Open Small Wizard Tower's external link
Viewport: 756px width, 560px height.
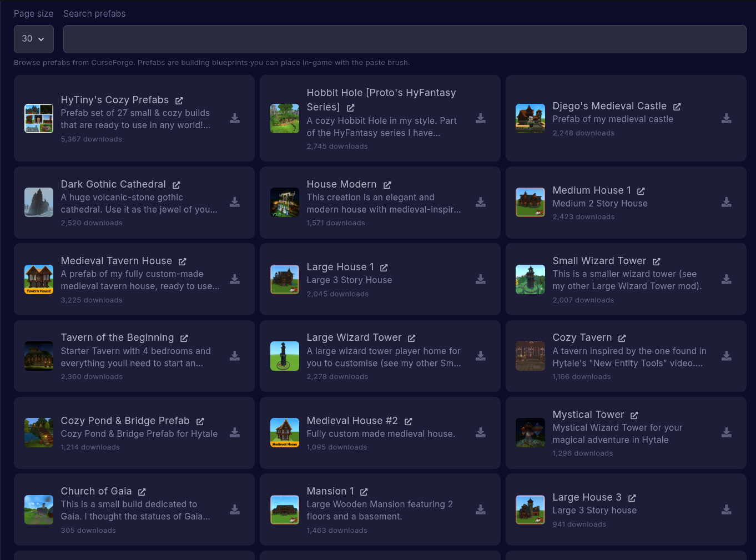(x=657, y=261)
